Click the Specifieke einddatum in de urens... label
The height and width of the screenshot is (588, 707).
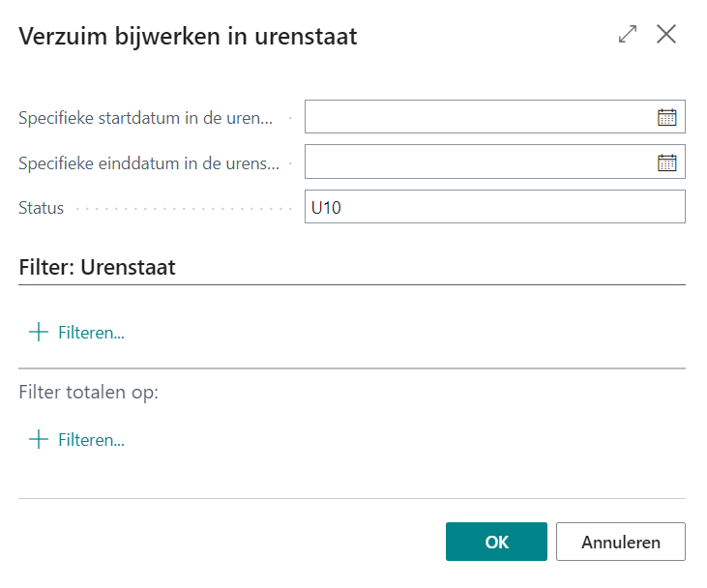click(x=149, y=163)
